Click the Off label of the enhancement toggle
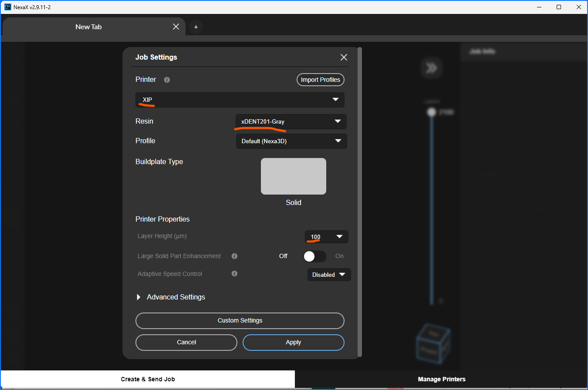 coord(283,256)
